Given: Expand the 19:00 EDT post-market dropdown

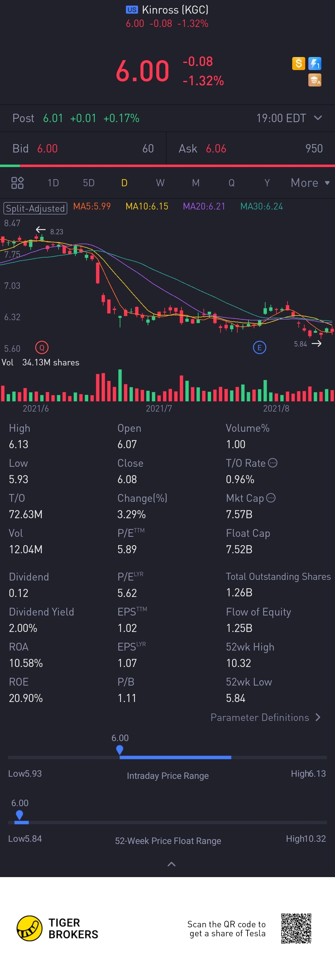Looking at the screenshot, I should 318,118.
